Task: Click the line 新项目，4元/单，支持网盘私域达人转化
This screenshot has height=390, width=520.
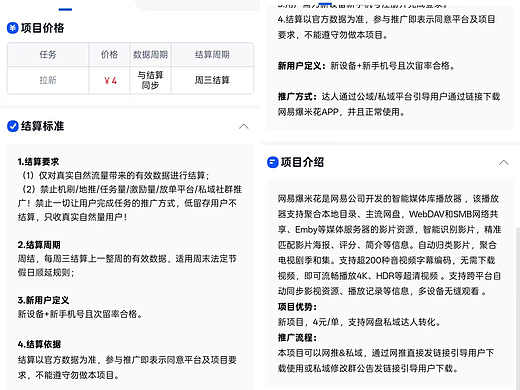Action: (x=359, y=322)
